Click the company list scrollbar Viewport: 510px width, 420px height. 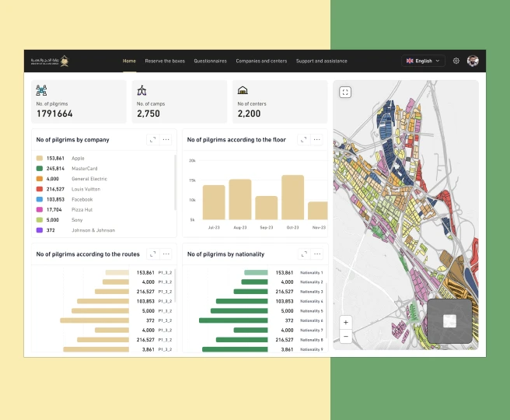click(x=176, y=182)
